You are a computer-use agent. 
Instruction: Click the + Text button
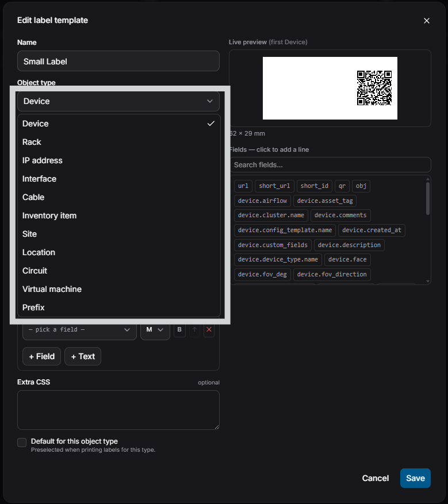(83, 356)
